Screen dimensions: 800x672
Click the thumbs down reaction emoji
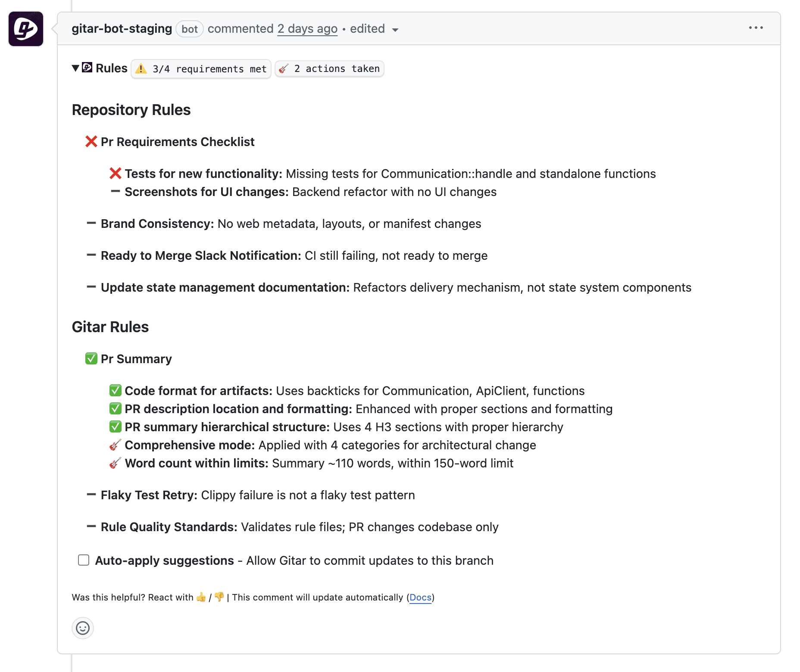pos(219,597)
